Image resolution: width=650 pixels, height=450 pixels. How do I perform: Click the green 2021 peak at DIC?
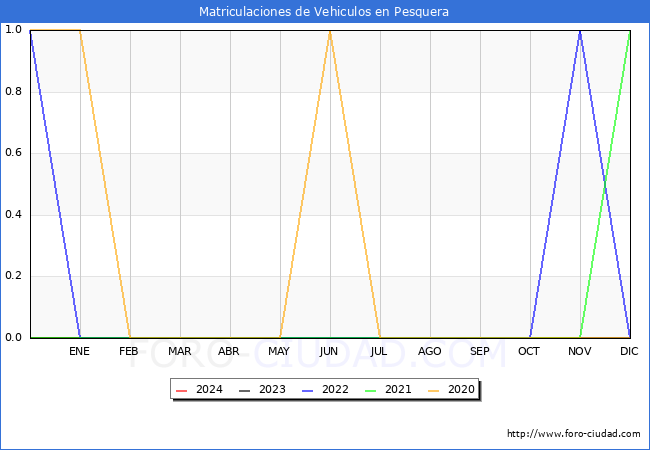pyautogui.click(x=629, y=32)
